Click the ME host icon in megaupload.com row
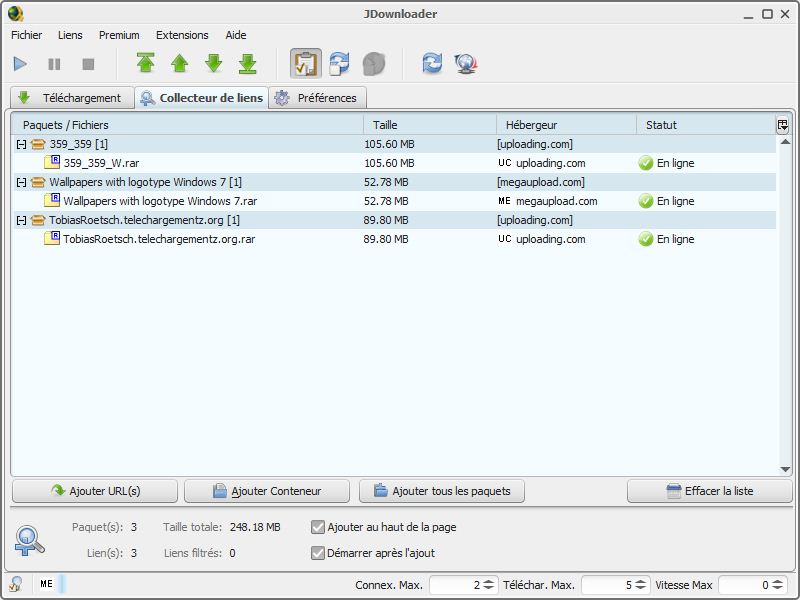 (505, 201)
